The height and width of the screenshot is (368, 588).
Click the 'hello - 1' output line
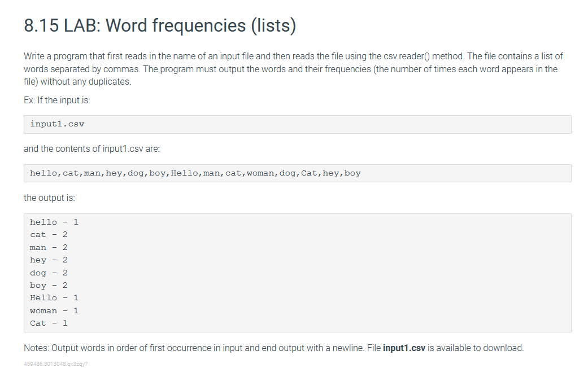click(54, 222)
